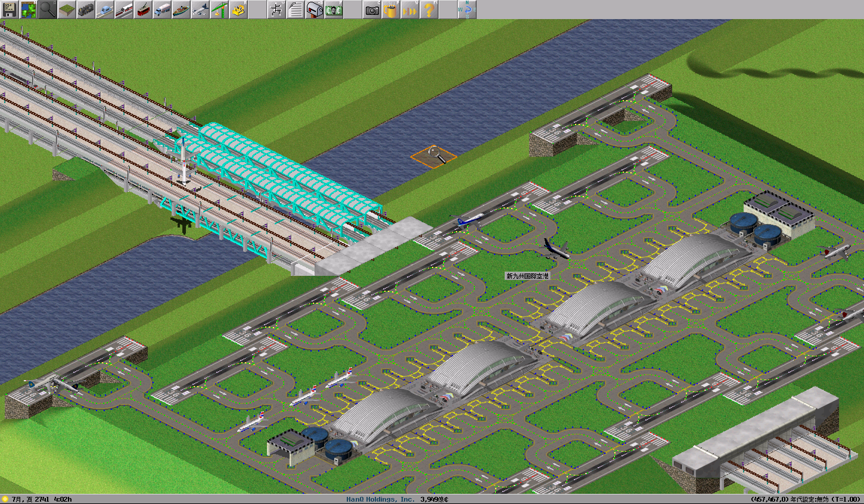This screenshot has width=864, height=504.
Task: Open road construction tools (tanker truck)
Action: coord(162,10)
